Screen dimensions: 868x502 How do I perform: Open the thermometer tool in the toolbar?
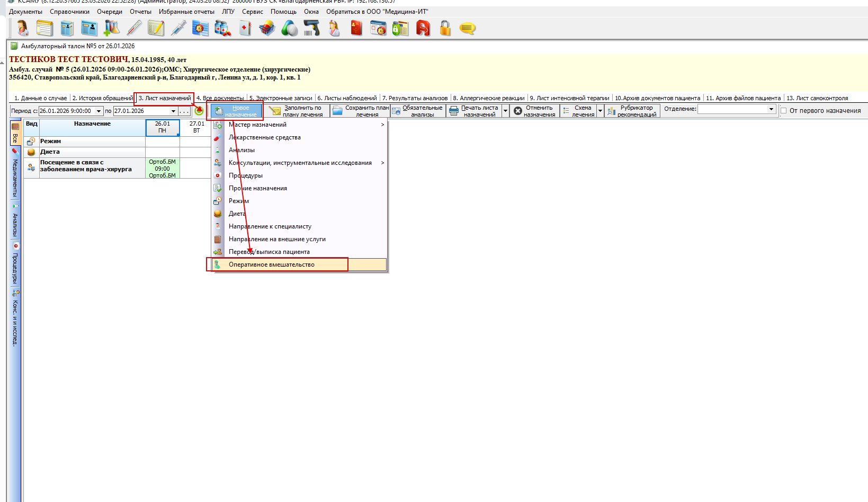[134, 28]
